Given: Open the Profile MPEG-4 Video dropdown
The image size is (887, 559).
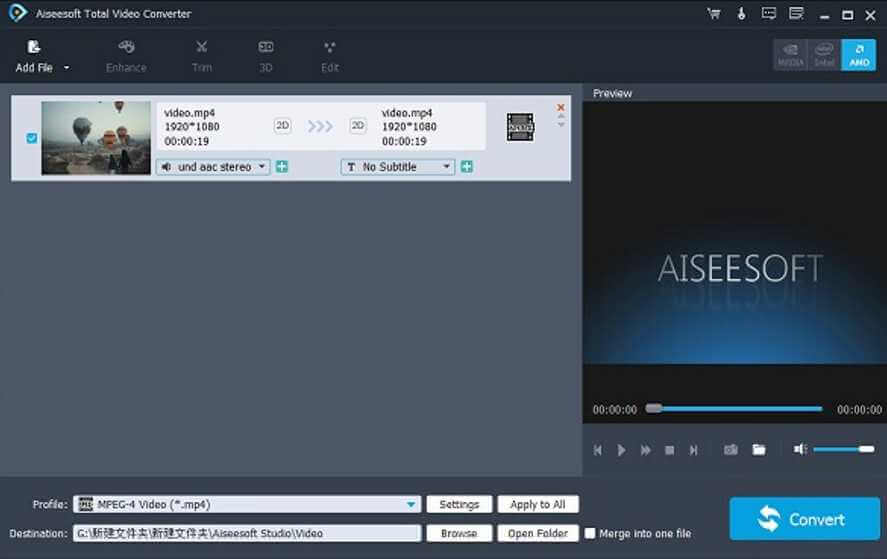Looking at the screenshot, I should tap(247, 505).
